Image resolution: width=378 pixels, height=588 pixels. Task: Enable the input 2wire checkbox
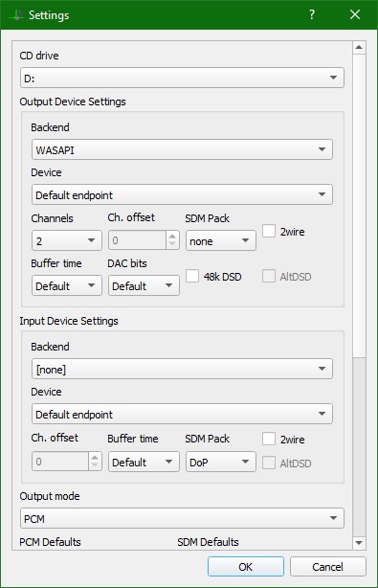pyautogui.click(x=269, y=439)
